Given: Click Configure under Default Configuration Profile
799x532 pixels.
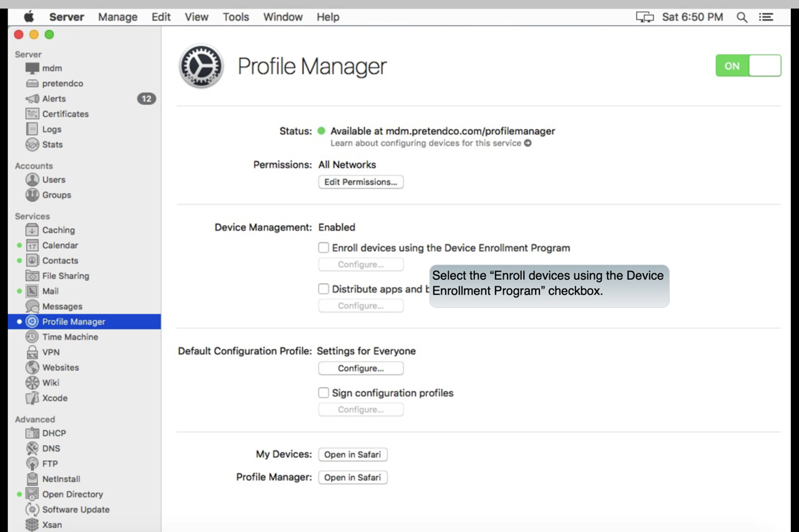Looking at the screenshot, I should (x=361, y=369).
